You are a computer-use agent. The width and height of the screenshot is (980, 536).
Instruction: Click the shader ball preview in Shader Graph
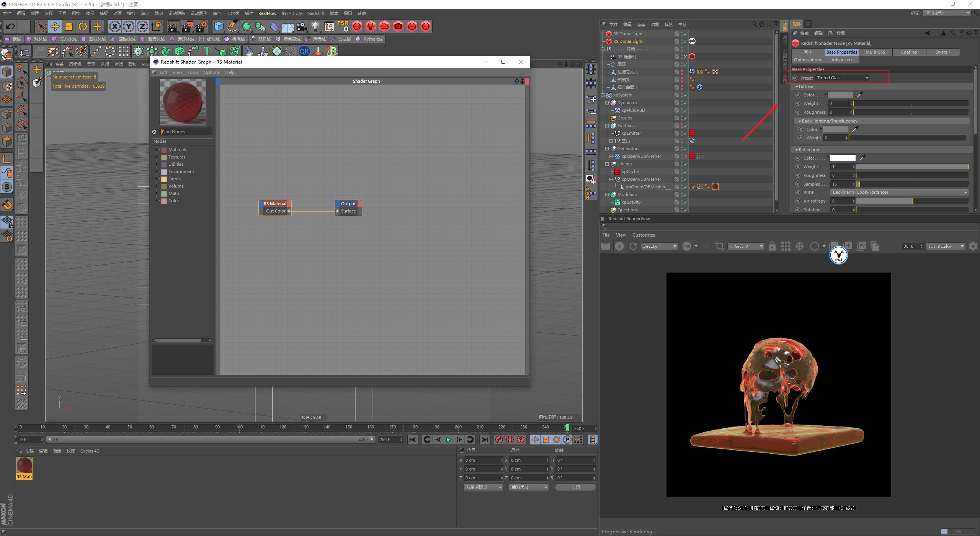[183, 101]
